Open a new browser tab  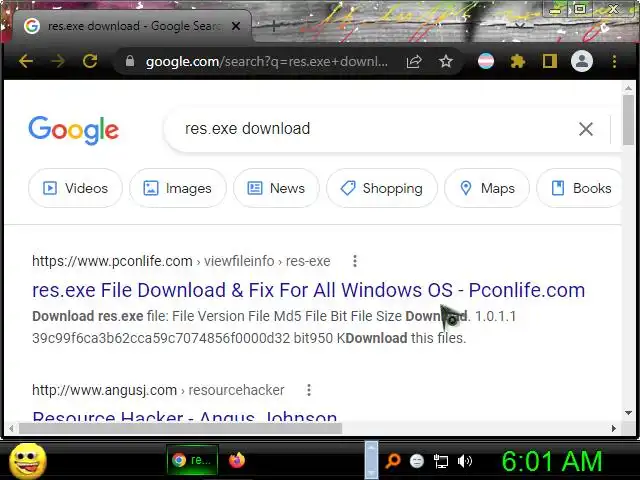coord(274,26)
